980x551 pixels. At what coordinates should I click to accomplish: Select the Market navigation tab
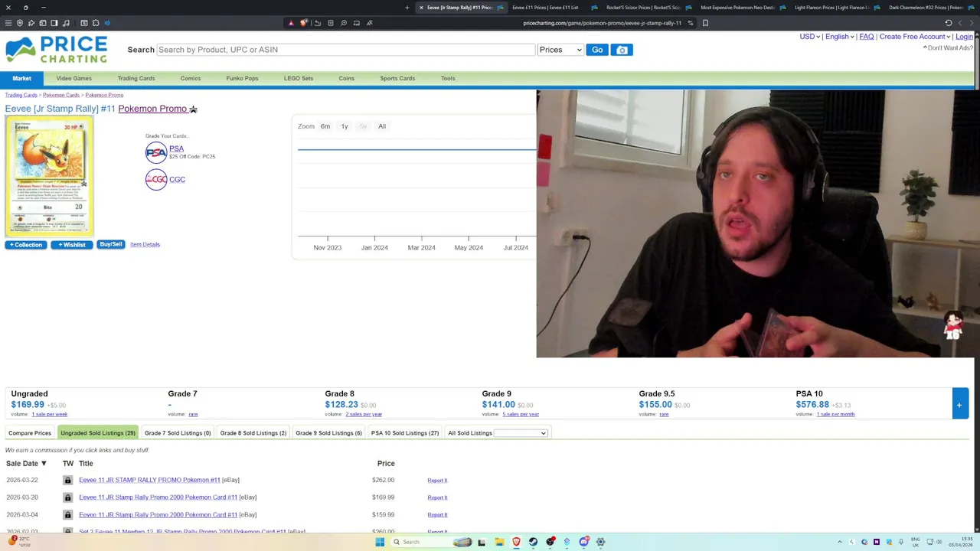21,78
